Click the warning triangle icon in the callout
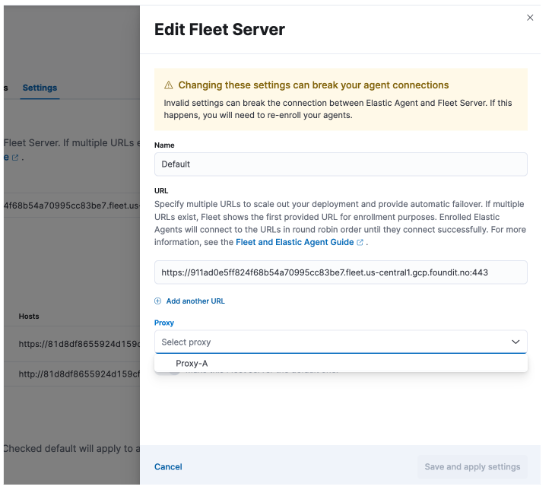The image size is (547, 490). tap(168, 85)
